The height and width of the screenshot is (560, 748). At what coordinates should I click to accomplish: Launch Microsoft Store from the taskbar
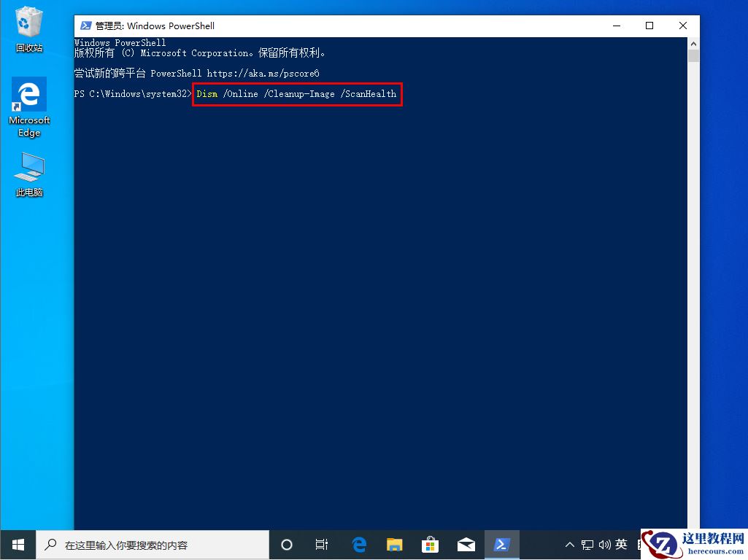coord(430,545)
